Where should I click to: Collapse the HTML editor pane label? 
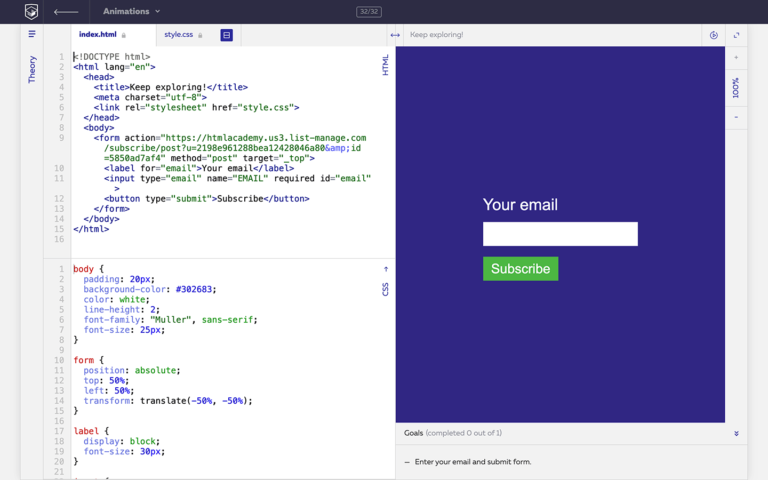[x=386, y=65]
